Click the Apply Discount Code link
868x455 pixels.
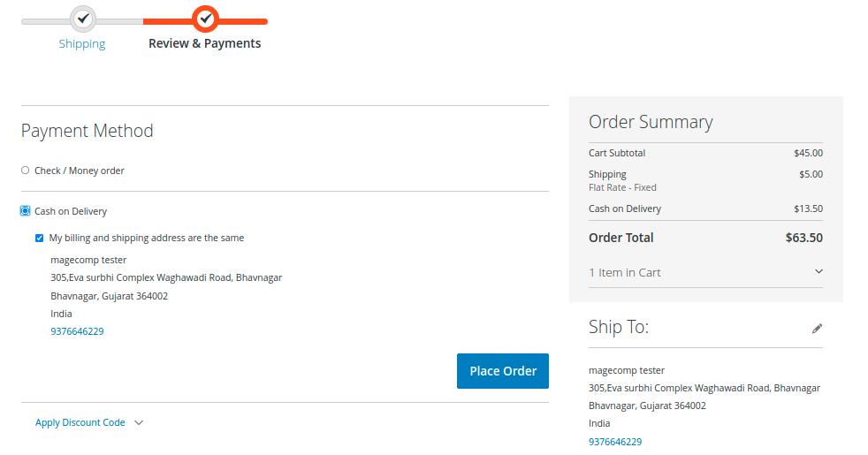(x=80, y=422)
